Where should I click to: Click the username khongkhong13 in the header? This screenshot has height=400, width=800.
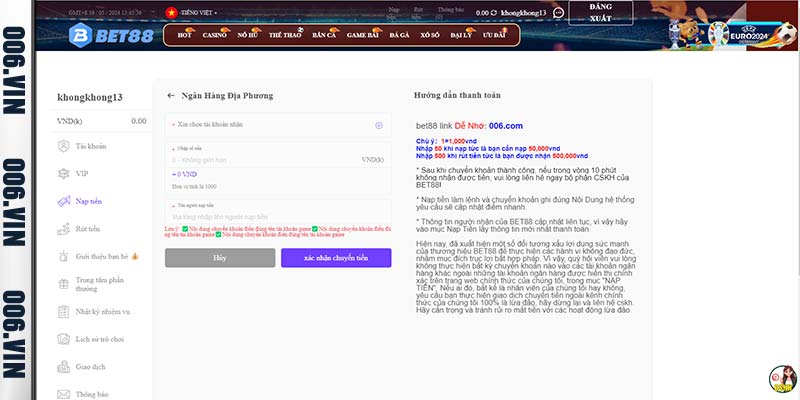[x=523, y=13]
